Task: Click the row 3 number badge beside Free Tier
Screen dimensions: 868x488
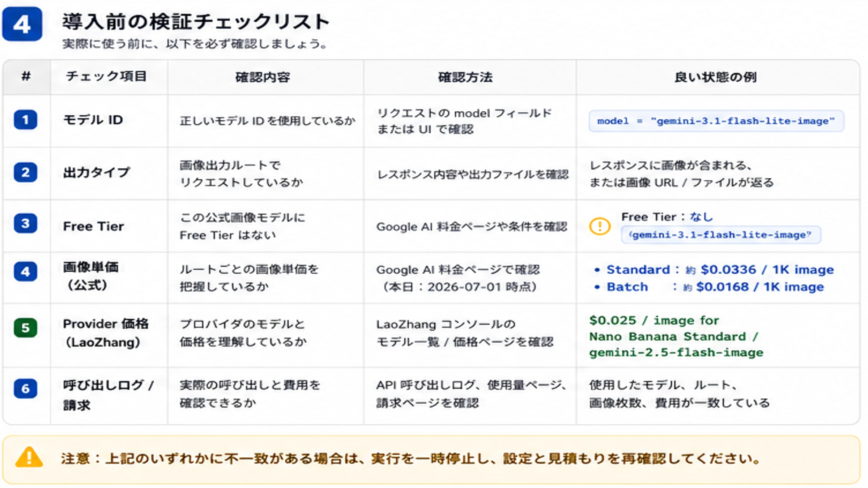Action: point(25,223)
